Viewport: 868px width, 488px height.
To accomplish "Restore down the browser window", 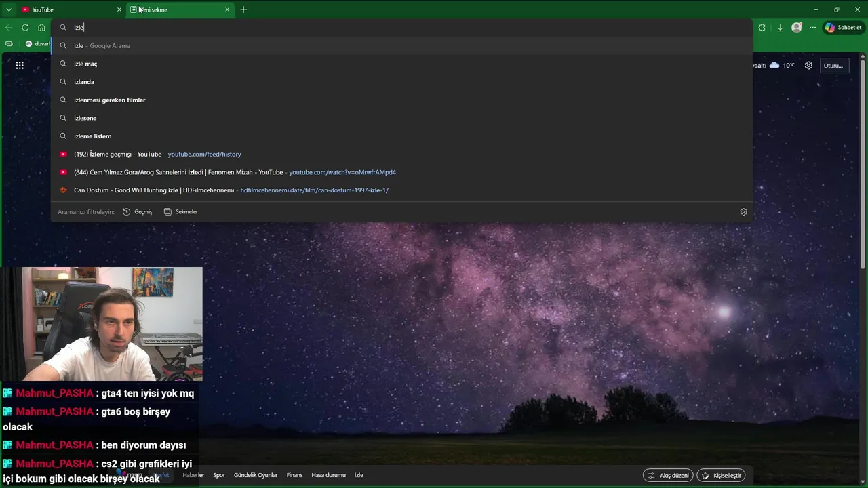I will [836, 9].
